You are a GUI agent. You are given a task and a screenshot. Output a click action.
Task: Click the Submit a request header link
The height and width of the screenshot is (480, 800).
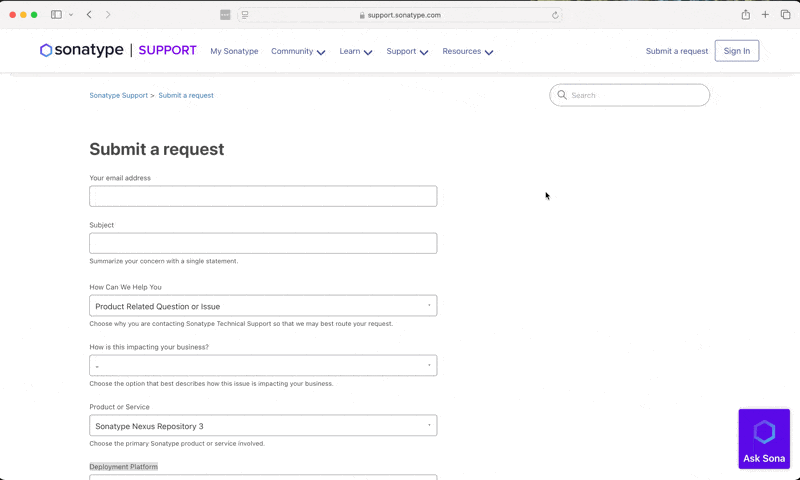point(676,51)
